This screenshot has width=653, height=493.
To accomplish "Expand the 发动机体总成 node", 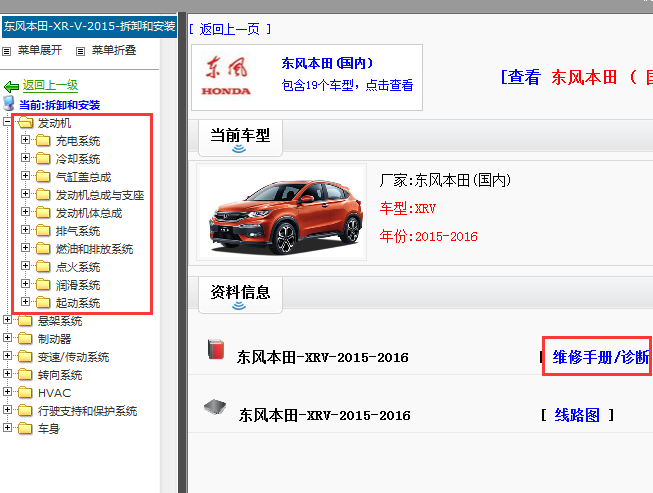I will point(25,212).
